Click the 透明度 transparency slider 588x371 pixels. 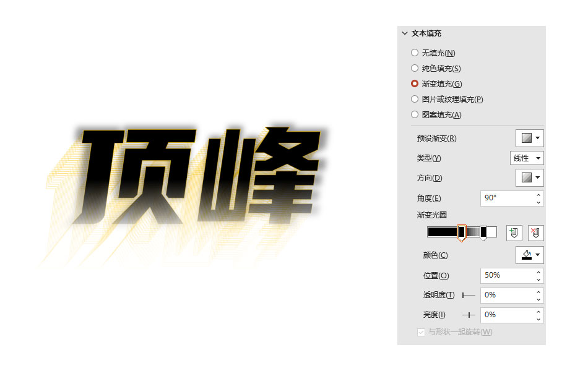[x=469, y=296]
